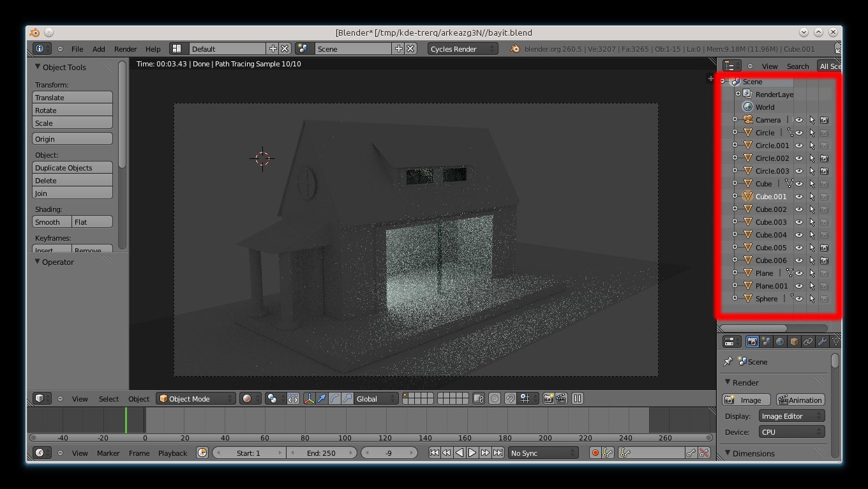Image resolution: width=868 pixels, height=489 pixels.
Task: Click the Duplicate Objects button
Action: point(72,168)
